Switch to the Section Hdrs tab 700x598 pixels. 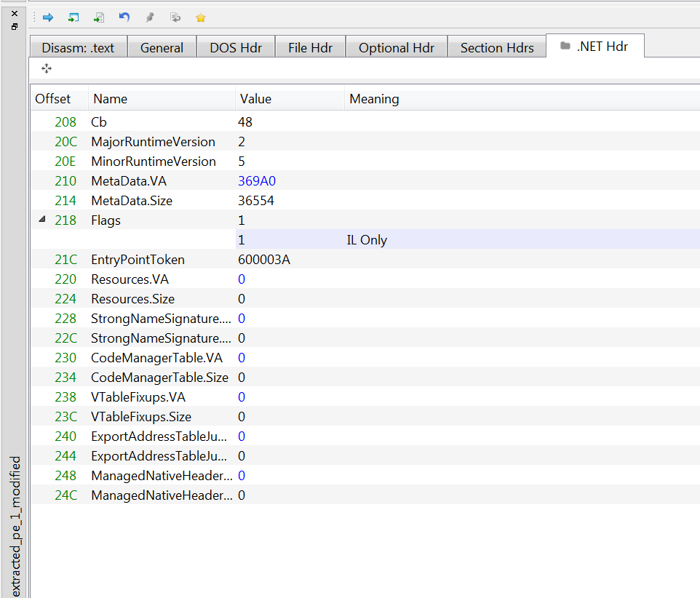[497, 48]
